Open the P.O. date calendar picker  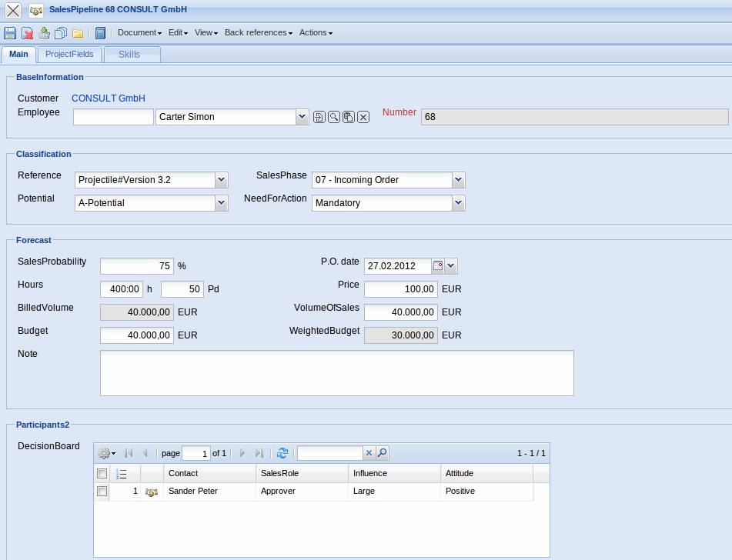(x=438, y=266)
